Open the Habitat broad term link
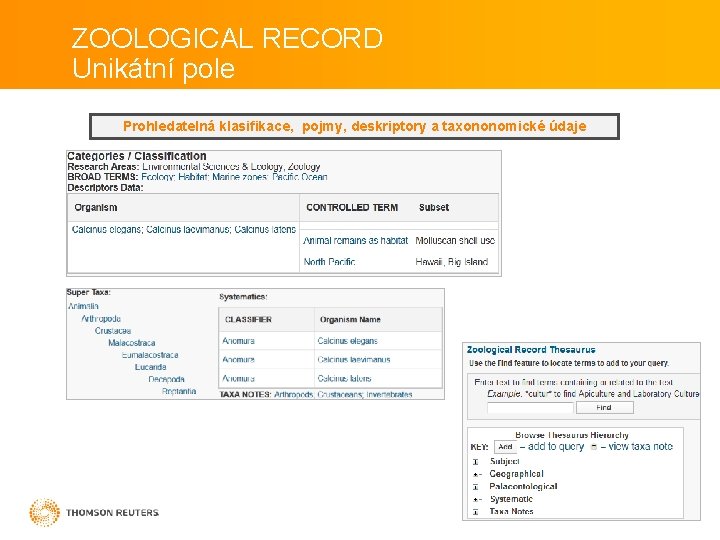The image size is (720, 540). tap(193, 177)
